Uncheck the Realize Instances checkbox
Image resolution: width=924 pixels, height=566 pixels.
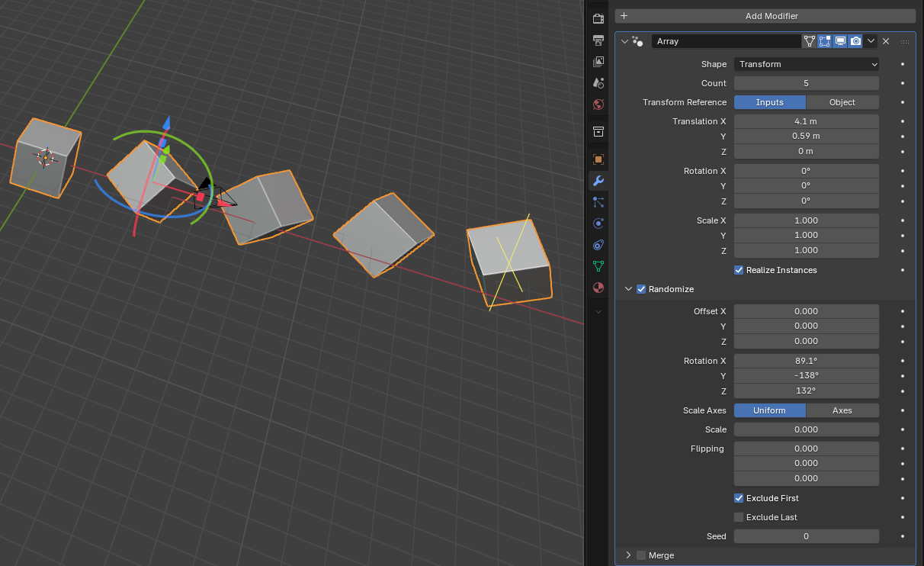pyautogui.click(x=739, y=270)
